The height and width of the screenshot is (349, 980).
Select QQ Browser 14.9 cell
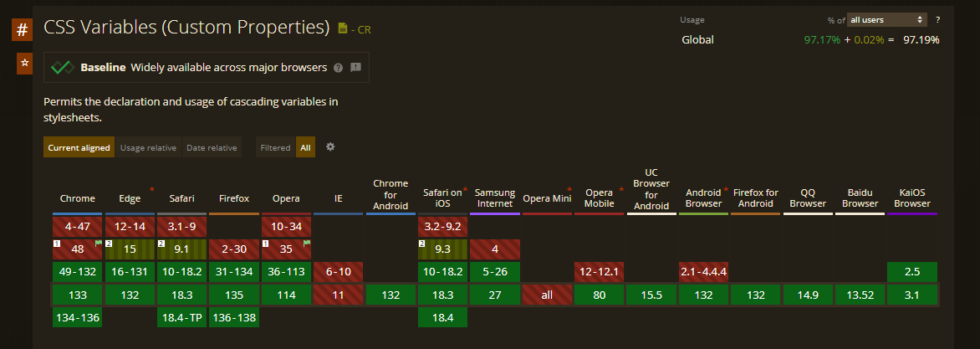coord(808,295)
